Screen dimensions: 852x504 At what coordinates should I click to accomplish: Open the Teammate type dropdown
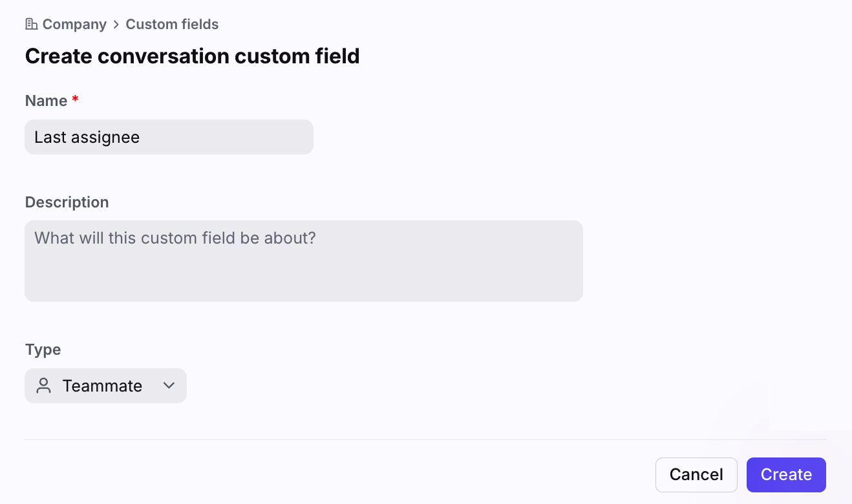pyautogui.click(x=105, y=386)
